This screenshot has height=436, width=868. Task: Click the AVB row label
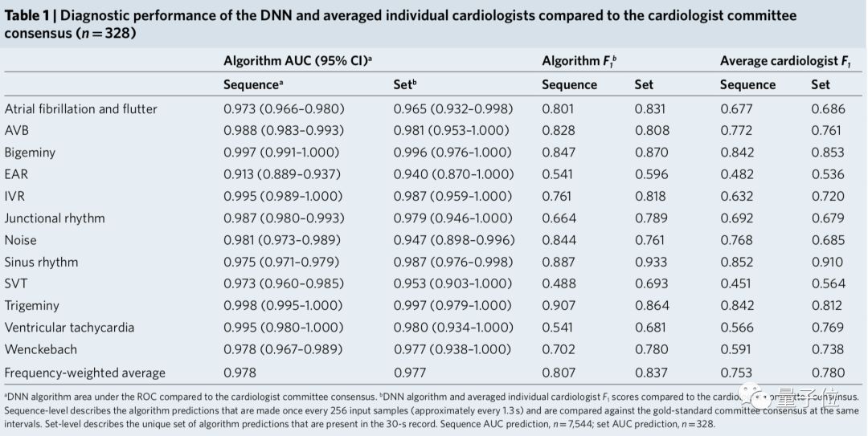17,130
